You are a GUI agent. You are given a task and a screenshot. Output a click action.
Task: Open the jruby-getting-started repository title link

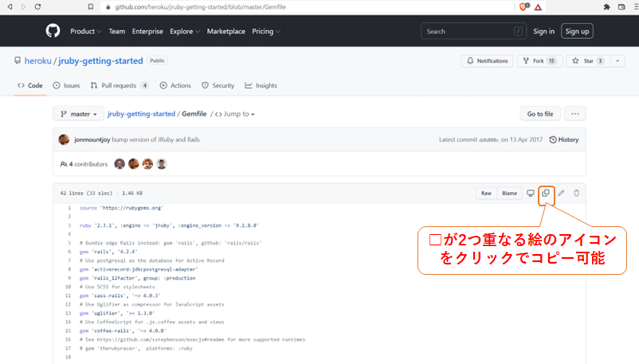point(100,61)
